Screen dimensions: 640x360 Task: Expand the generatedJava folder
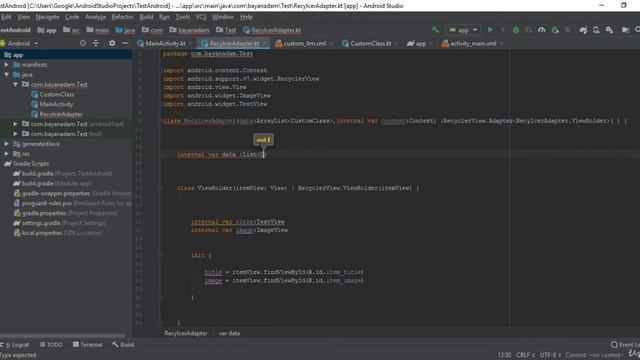(6, 144)
